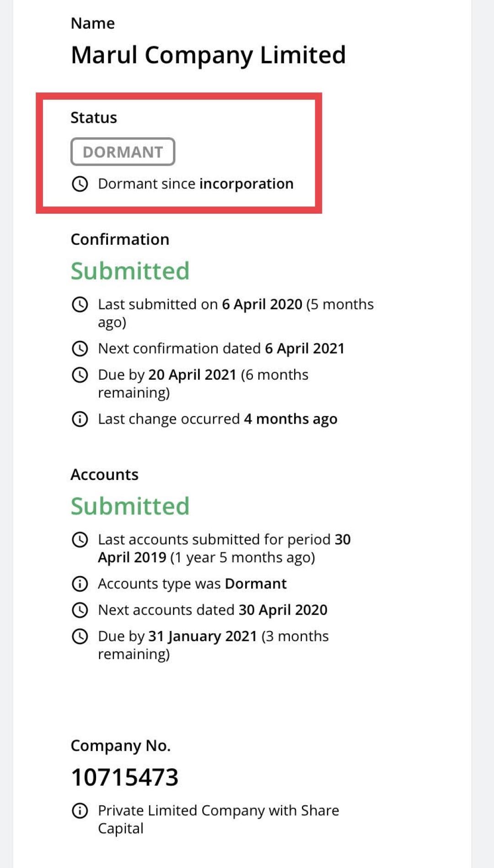Click the clock icon beside Last accounts submitted
This screenshot has height=868, width=494.
point(80,539)
